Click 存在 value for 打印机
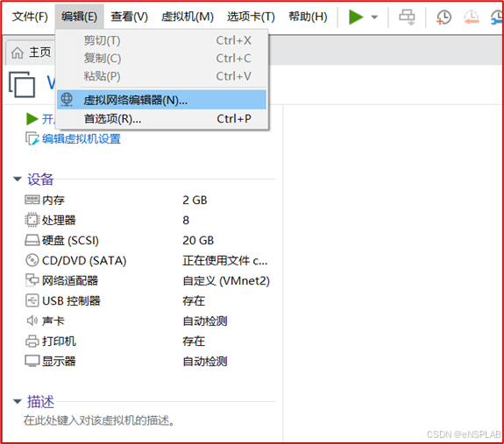Image resolution: width=504 pixels, height=444 pixels. pyautogui.click(x=194, y=341)
